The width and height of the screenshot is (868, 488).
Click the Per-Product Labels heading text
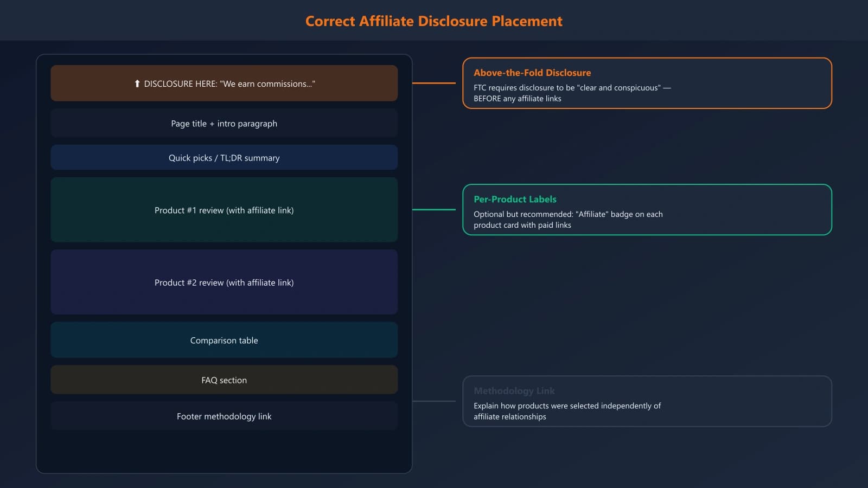[x=515, y=199]
